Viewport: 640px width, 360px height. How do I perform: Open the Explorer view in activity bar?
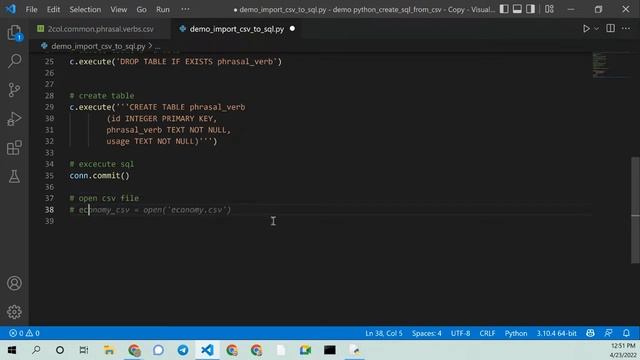click(x=14, y=33)
